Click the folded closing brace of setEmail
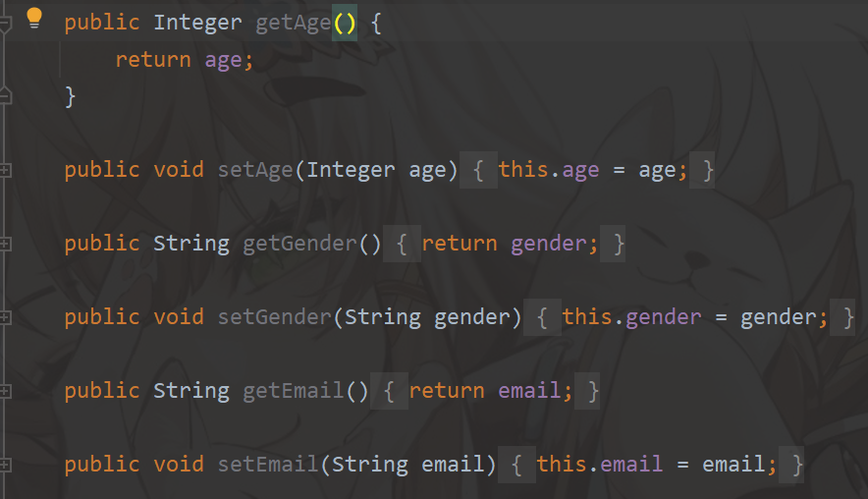The image size is (868, 499). pos(791,465)
